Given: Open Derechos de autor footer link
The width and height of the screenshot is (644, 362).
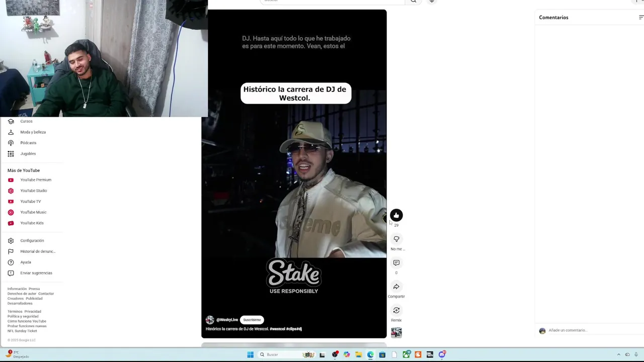Looking at the screenshot, I should point(22,294).
